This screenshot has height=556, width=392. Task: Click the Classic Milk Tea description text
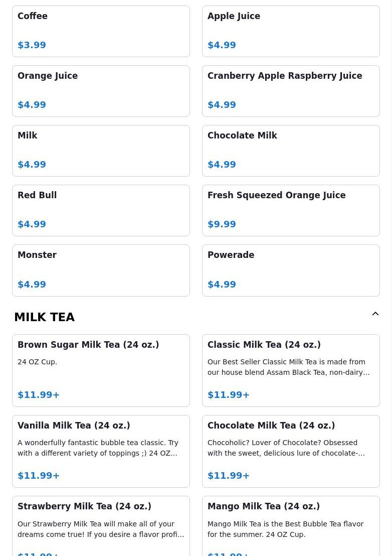pyautogui.click(x=288, y=367)
